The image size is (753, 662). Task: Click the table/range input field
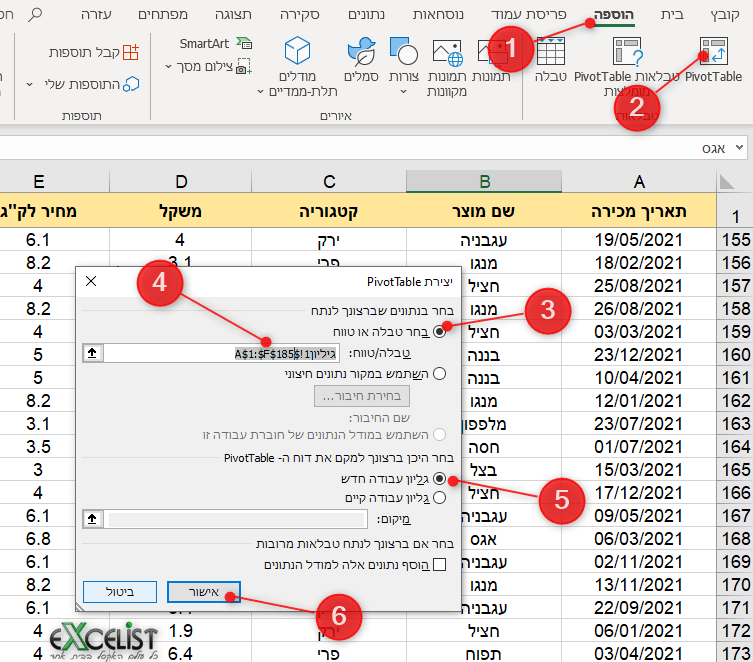[x=221, y=353]
